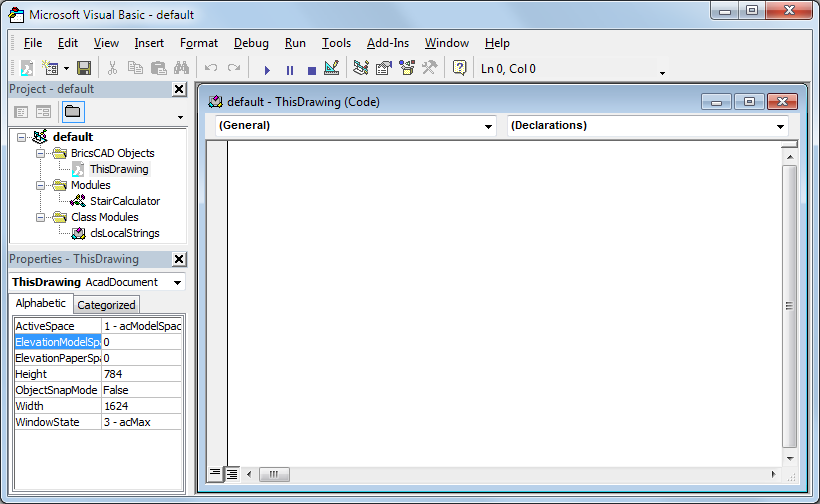Open the Tools menu

(336, 43)
